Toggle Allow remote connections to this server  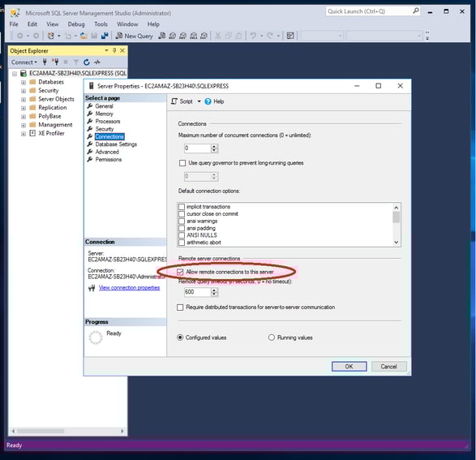pyautogui.click(x=180, y=272)
